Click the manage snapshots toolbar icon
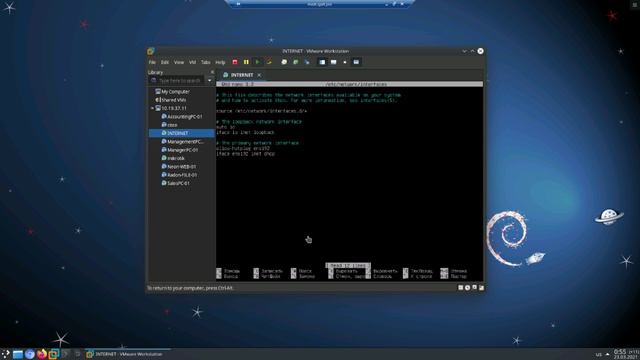 307,62
